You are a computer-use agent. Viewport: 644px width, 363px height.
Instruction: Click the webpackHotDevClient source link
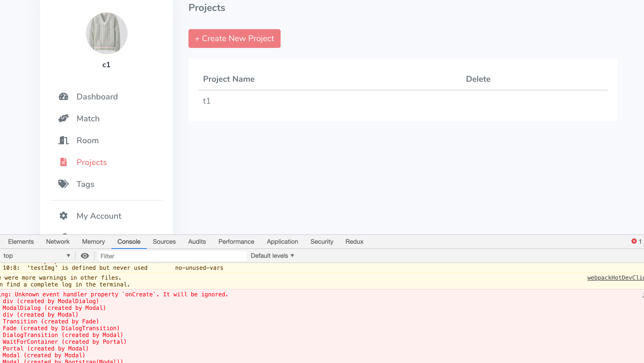[x=615, y=278]
